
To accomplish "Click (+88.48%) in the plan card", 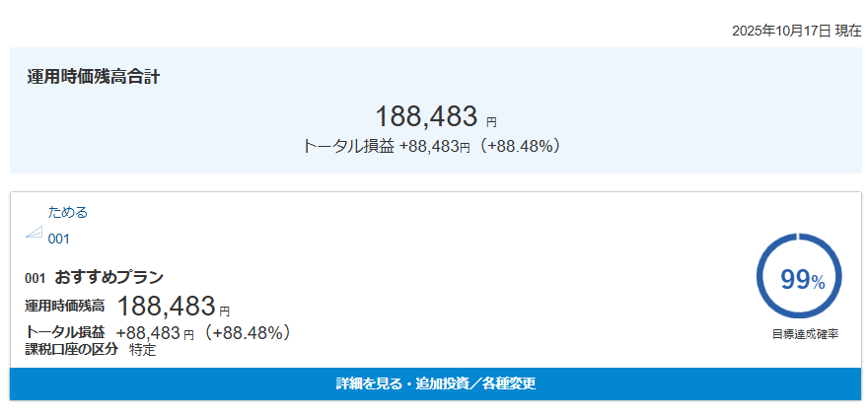I will coord(246,333).
